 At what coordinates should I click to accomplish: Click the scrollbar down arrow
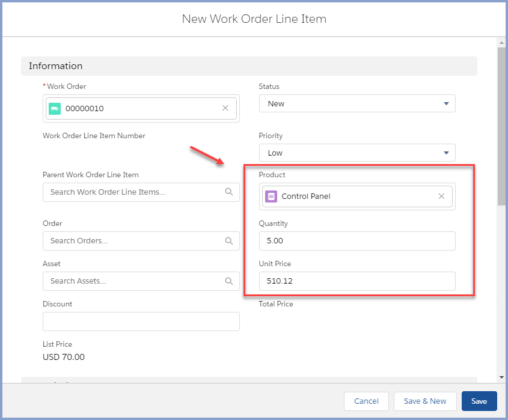click(501, 377)
